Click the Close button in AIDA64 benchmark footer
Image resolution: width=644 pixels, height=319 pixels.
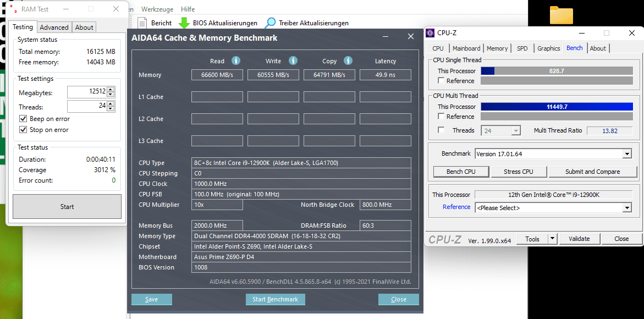pos(398,299)
